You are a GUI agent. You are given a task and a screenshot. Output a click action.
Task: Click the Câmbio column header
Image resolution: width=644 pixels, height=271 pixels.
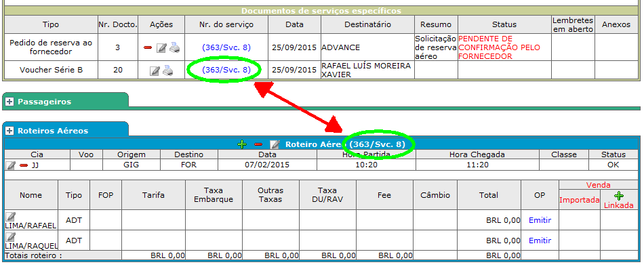(x=435, y=195)
